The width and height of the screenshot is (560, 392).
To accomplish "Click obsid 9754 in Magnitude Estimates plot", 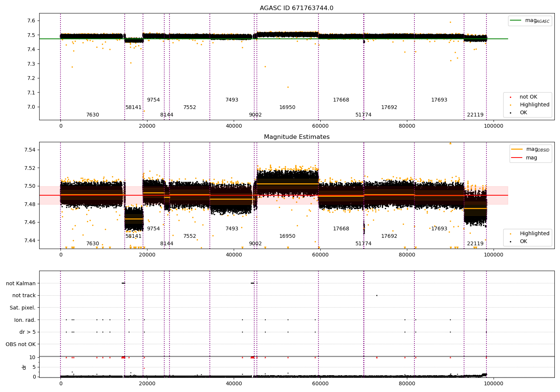I will pyautogui.click(x=153, y=229).
